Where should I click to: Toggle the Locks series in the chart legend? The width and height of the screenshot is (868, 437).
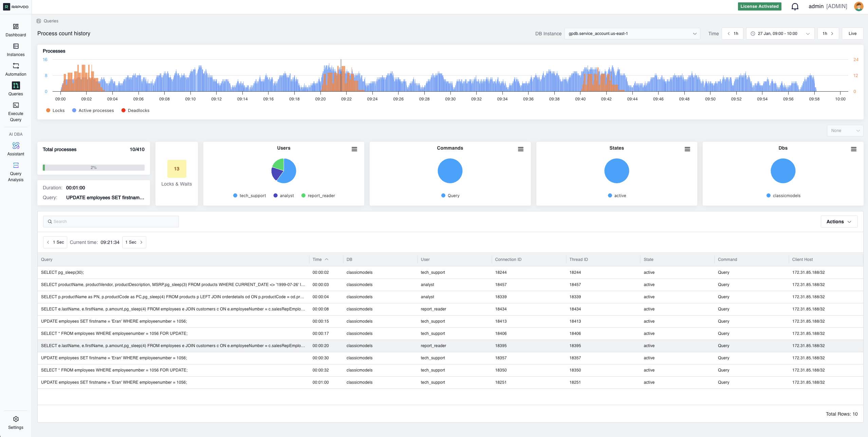click(x=55, y=110)
